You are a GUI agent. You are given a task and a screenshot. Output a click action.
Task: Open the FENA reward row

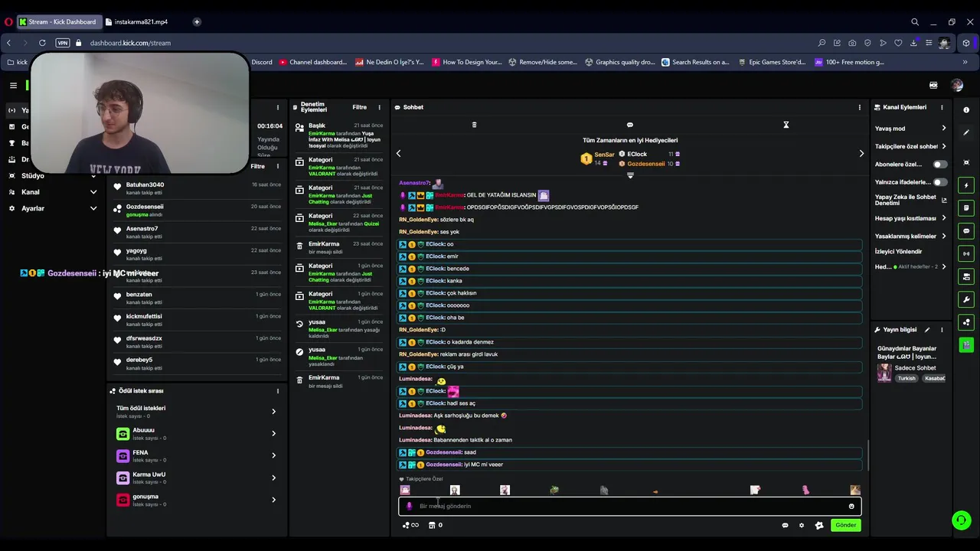(x=196, y=455)
